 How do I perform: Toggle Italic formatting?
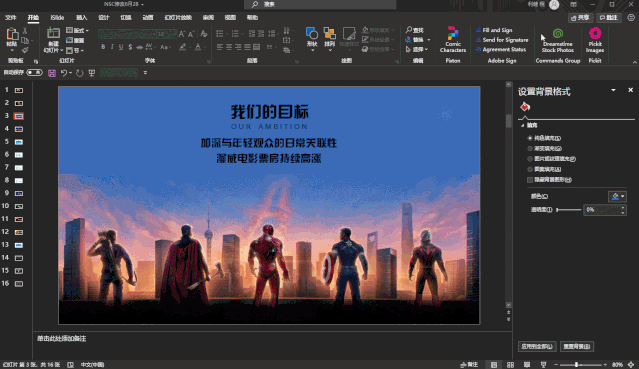[112, 47]
